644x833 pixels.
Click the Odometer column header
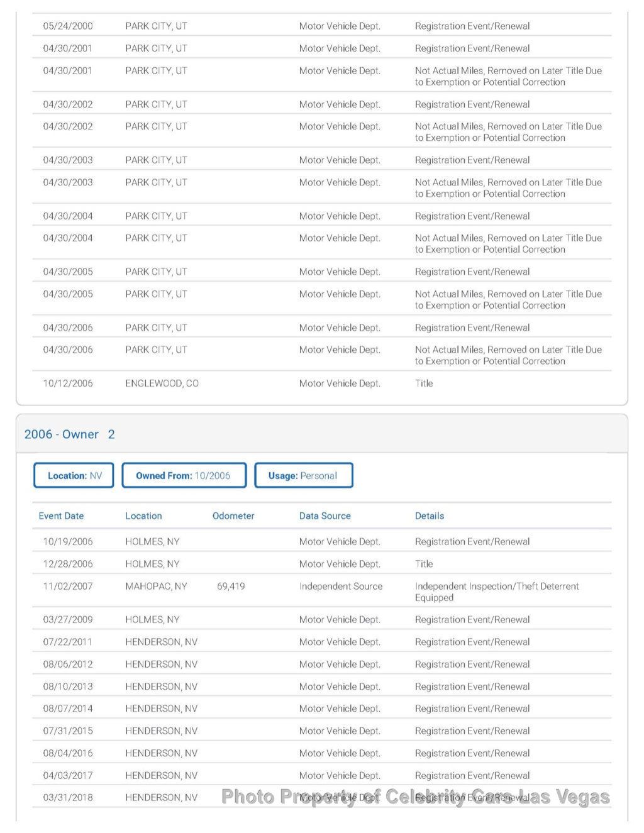tap(233, 516)
